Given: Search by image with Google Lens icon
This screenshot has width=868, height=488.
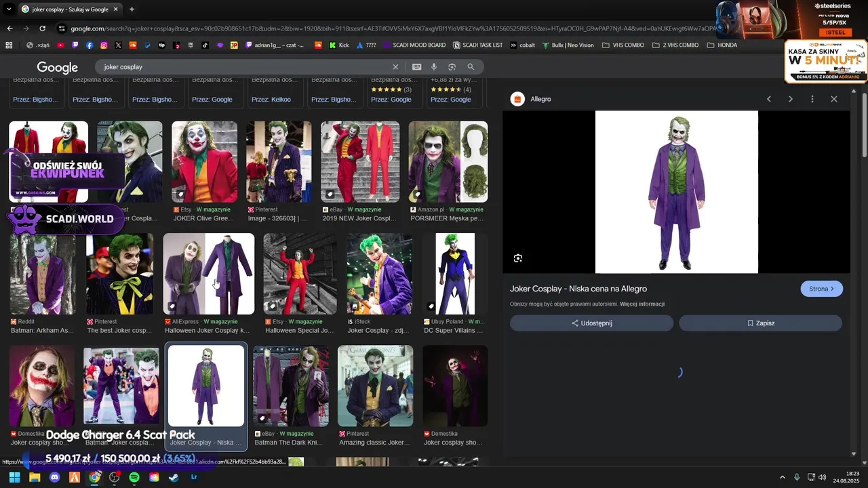Looking at the screenshot, I should click(452, 67).
